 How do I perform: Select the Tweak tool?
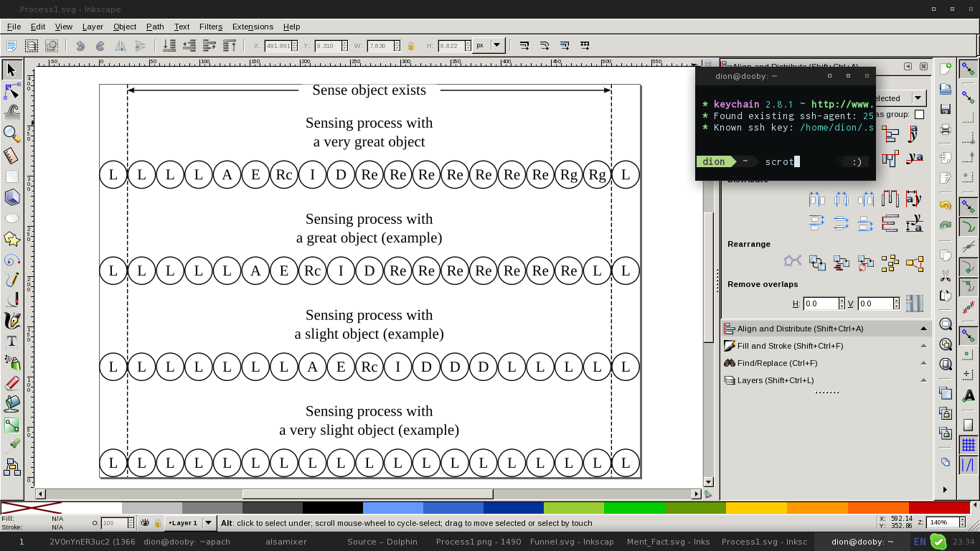(11, 112)
